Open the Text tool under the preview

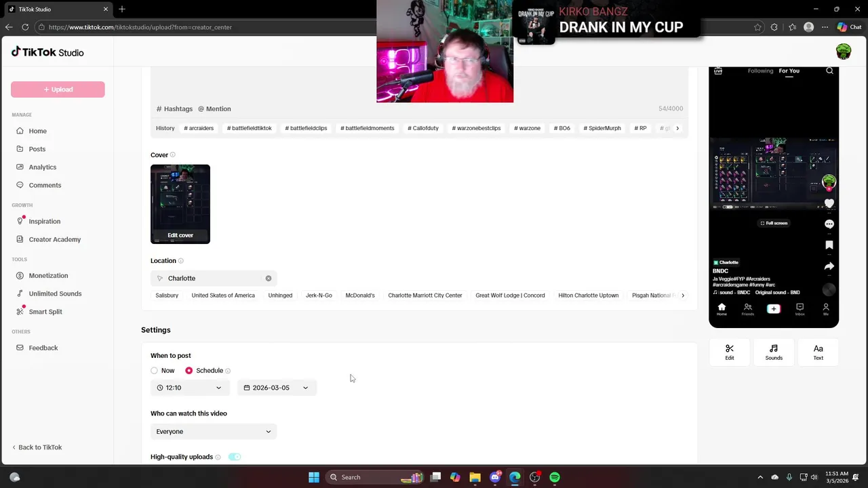pos(818,352)
